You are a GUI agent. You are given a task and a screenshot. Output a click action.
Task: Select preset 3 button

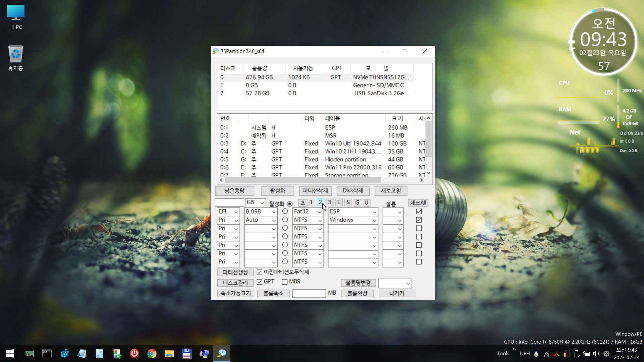(x=330, y=202)
